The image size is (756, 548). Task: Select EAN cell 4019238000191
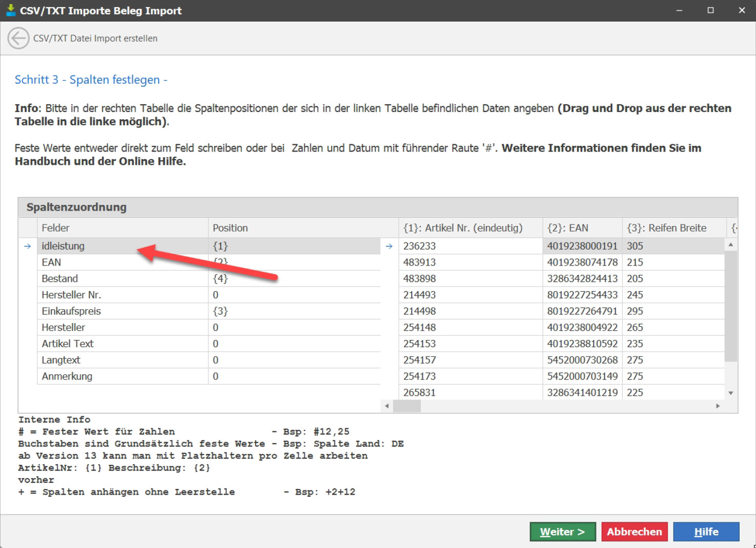[x=583, y=246]
